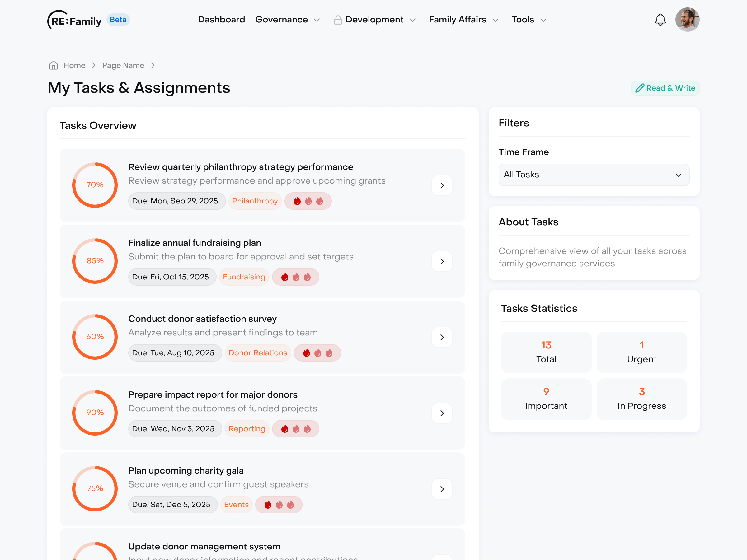747x560 pixels.
Task: Click the 85% progress ring on fundraising task
Action: point(95,261)
